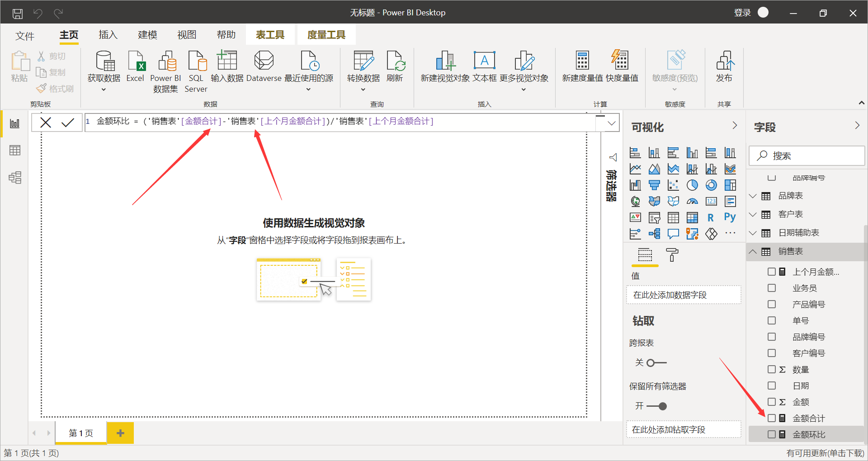The width and height of the screenshot is (868, 461).
Task: Check the 数量 field
Action: click(772, 369)
